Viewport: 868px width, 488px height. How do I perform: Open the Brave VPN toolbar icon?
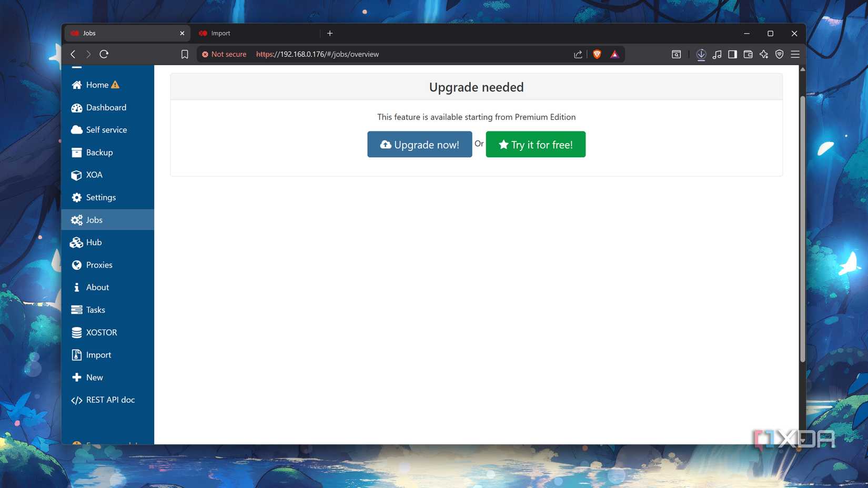coord(780,54)
